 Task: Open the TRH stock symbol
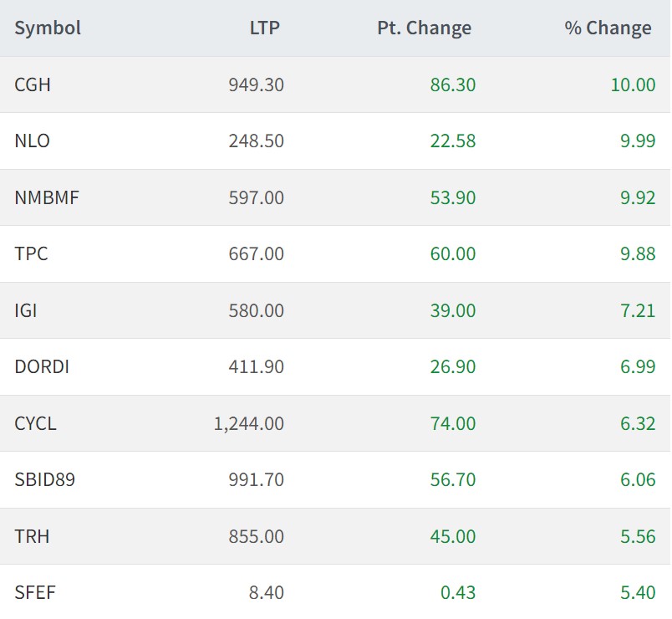tap(32, 536)
